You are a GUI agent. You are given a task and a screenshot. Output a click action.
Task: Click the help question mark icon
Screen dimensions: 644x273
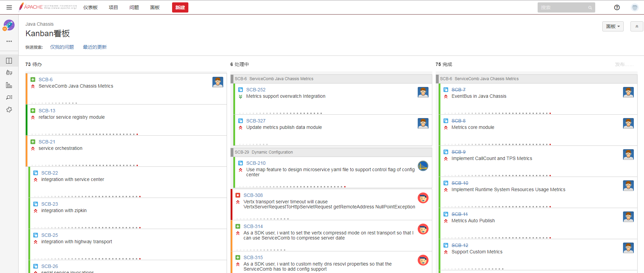pos(617,7)
